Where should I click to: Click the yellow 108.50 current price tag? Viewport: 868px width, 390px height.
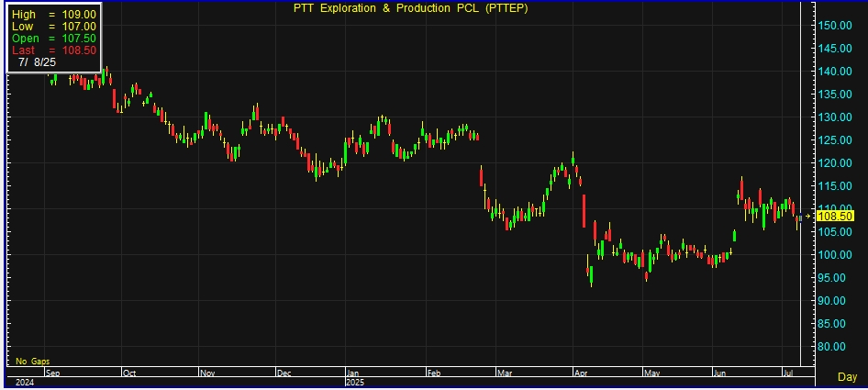(x=835, y=216)
